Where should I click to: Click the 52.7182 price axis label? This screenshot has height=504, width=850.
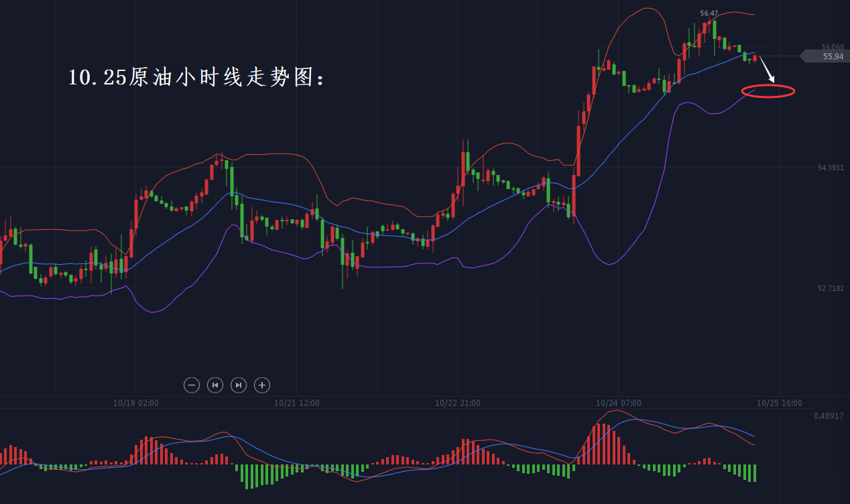pos(831,288)
